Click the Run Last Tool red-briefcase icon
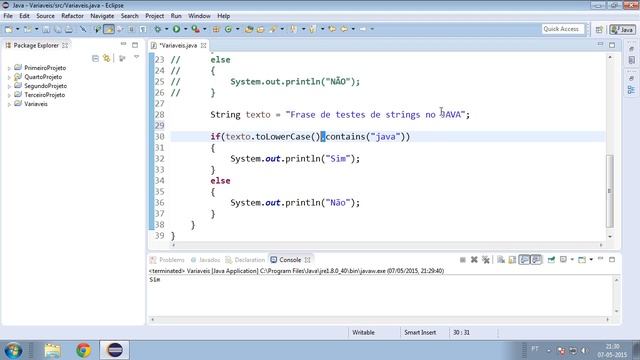 [196, 29]
